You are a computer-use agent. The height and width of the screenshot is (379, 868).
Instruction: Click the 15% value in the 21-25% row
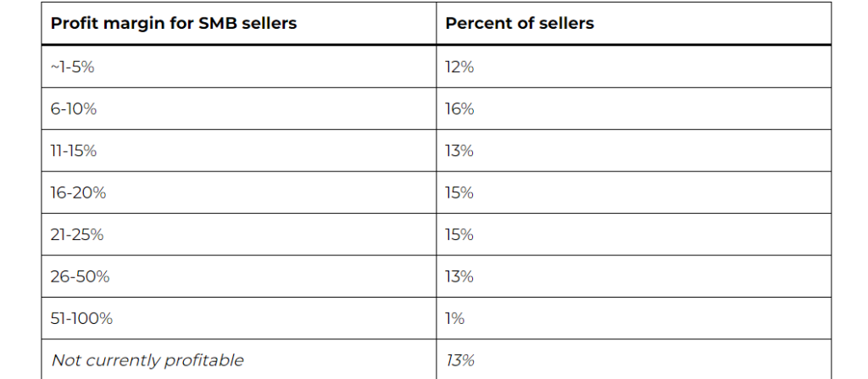click(459, 235)
